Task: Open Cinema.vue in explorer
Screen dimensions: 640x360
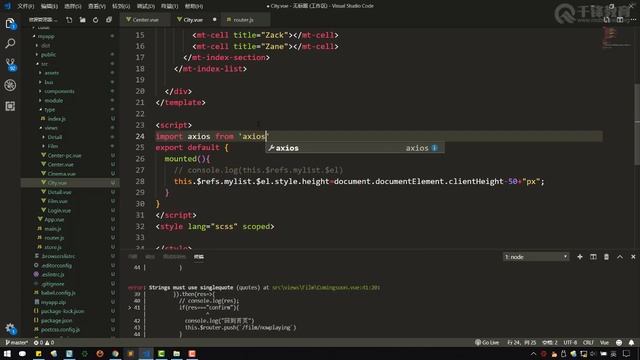Action: (x=61, y=174)
